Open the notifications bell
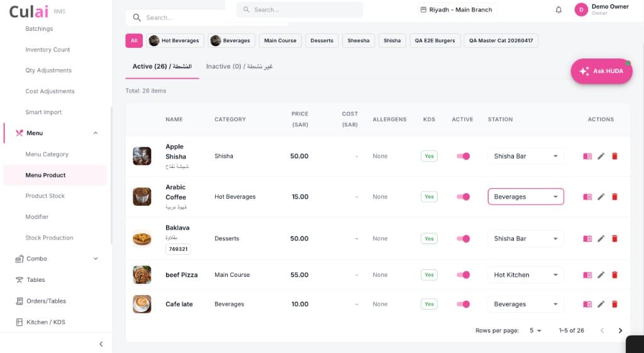 click(x=558, y=10)
